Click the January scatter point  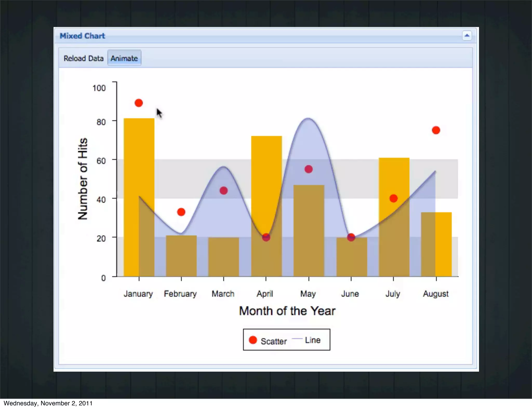139,103
